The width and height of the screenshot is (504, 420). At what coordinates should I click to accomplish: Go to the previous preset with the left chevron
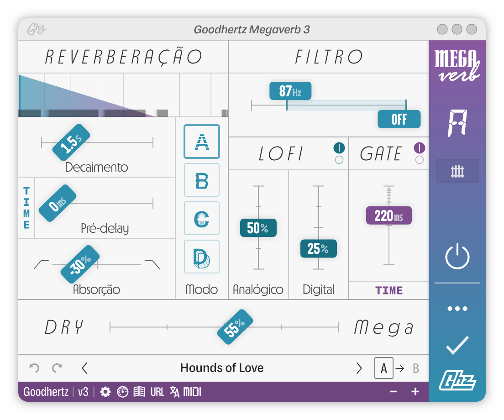point(84,368)
